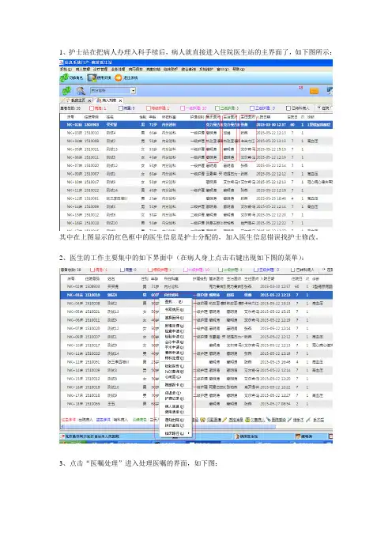
Task: Close the 我的主页 tab with its x
Action: point(89,101)
